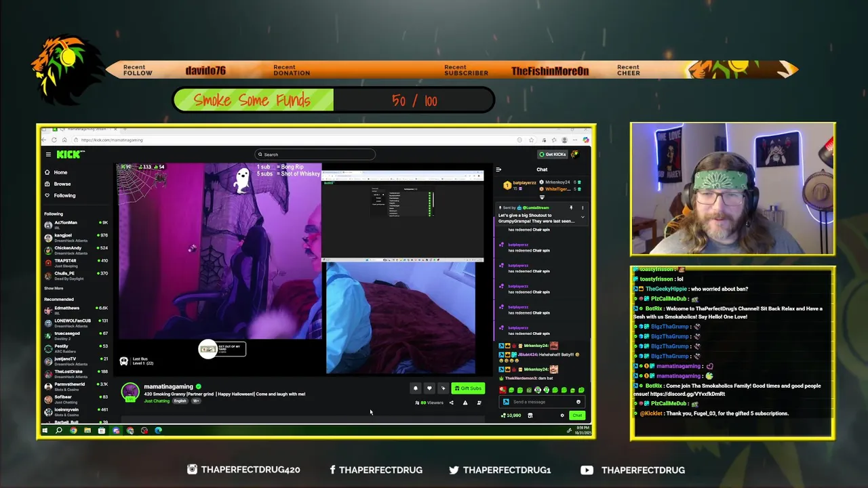Screen dimensions: 868x488
Task: Open the Windows Start menu
Action: tap(45, 430)
